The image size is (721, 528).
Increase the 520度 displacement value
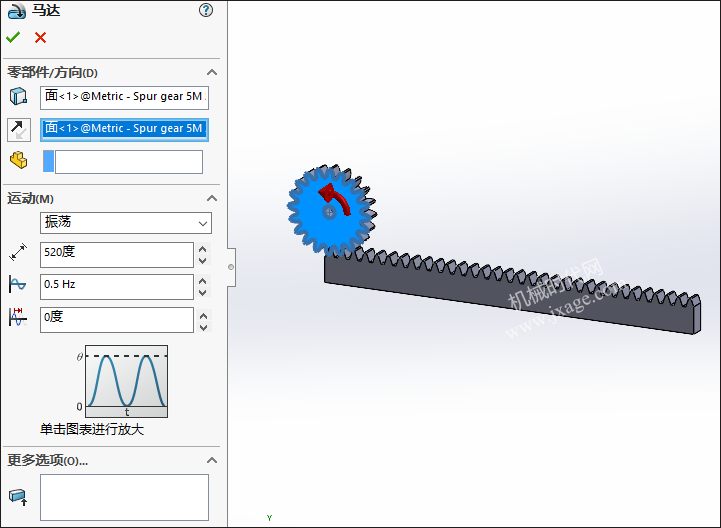click(203, 249)
